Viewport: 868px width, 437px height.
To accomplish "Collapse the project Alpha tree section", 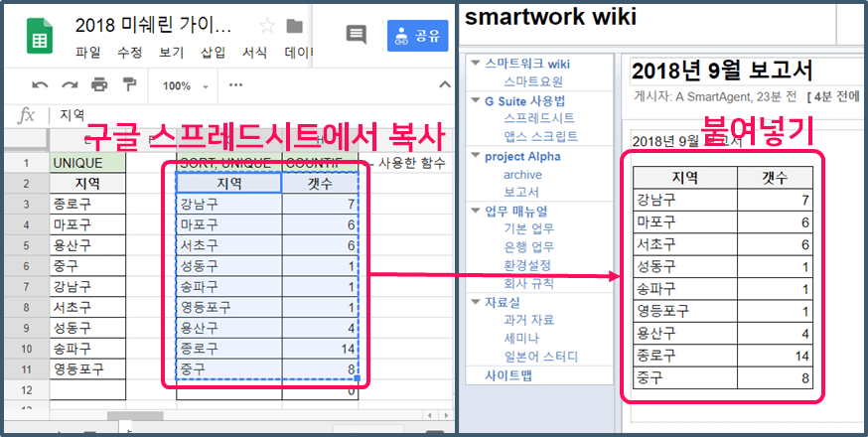I will pyautogui.click(x=475, y=157).
